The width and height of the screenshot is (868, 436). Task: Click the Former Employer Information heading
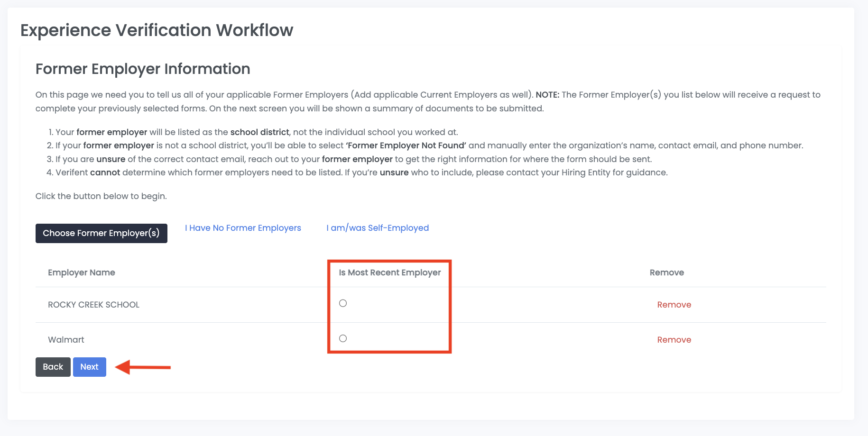point(143,69)
